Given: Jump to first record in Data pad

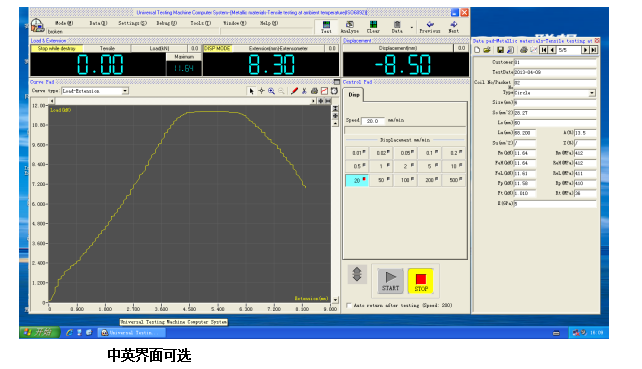Looking at the screenshot, I should click(543, 50).
